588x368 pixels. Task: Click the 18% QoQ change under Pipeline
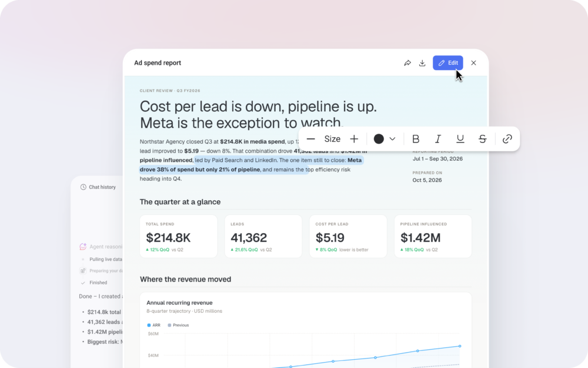[412, 250]
